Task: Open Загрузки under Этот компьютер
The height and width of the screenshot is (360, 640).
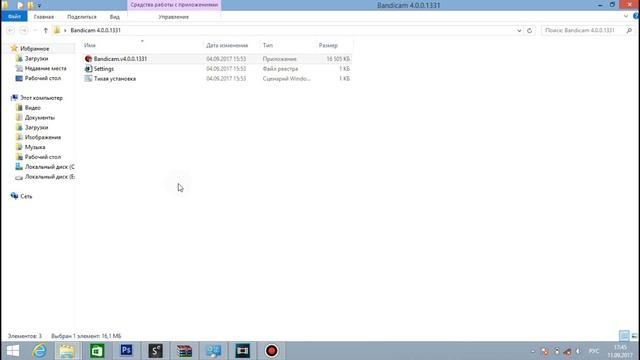Action: (x=36, y=127)
